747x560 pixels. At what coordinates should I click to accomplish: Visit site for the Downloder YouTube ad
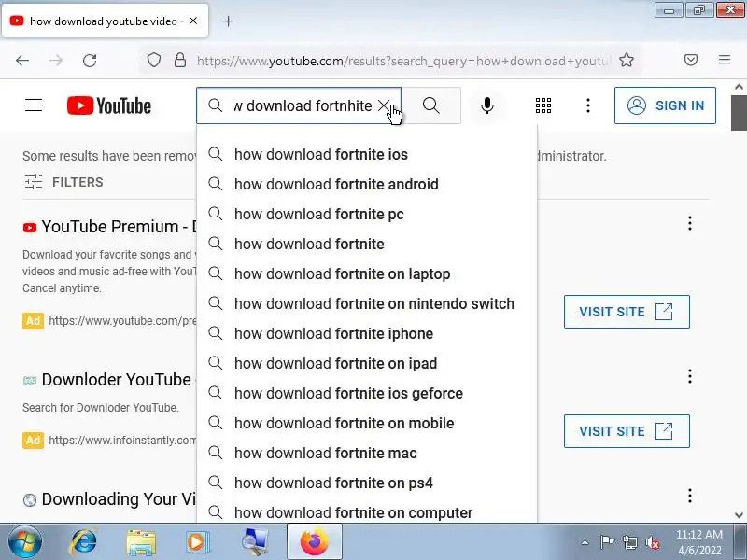coord(627,431)
